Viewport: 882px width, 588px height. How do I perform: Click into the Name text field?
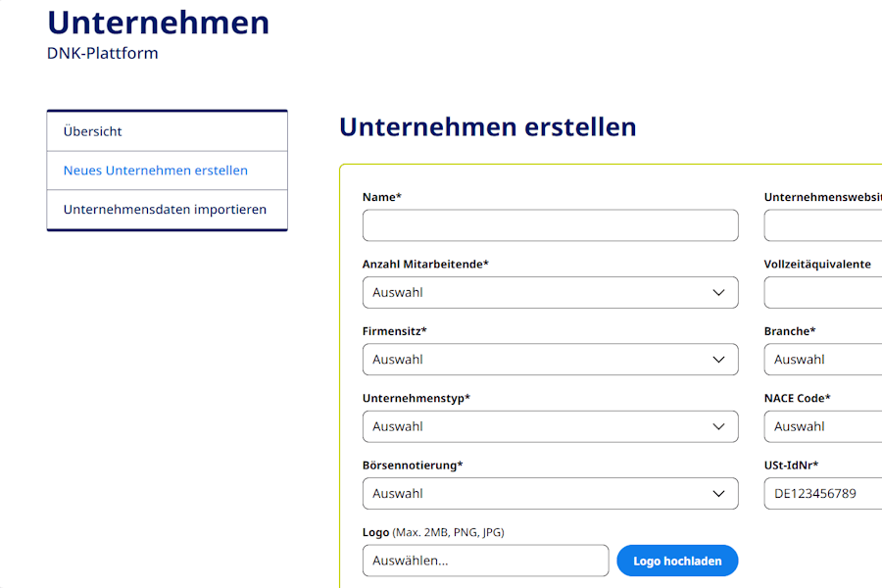click(x=550, y=225)
